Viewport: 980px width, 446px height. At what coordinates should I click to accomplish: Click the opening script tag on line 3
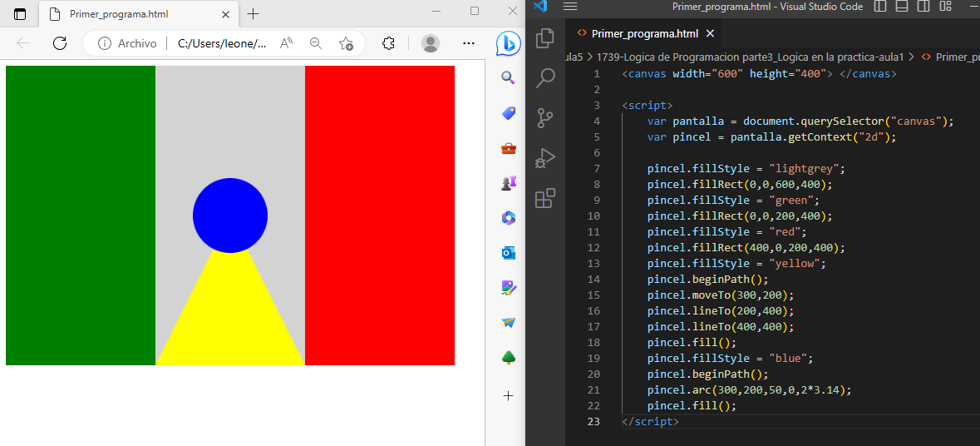click(648, 105)
